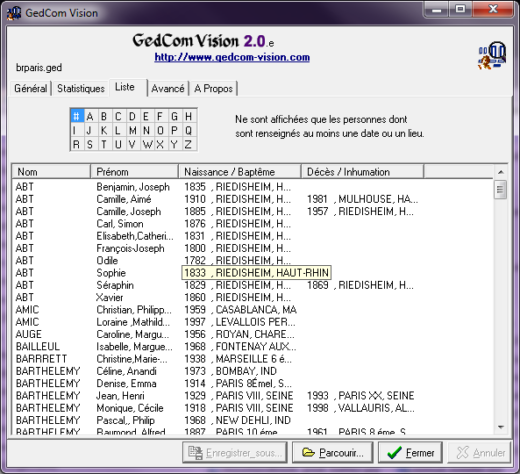
Task: Select the ABT Odile row
Action: pyautogui.click(x=252, y=261)
